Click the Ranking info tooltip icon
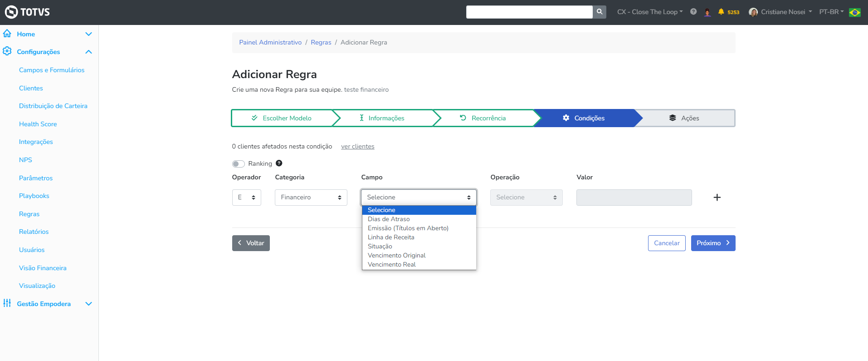868x361 pixels. point(279,163)
